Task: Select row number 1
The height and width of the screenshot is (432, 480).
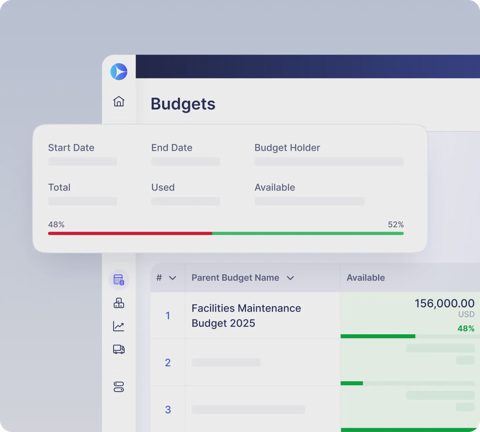Action: pyautogui.click(x=168, y=316)
